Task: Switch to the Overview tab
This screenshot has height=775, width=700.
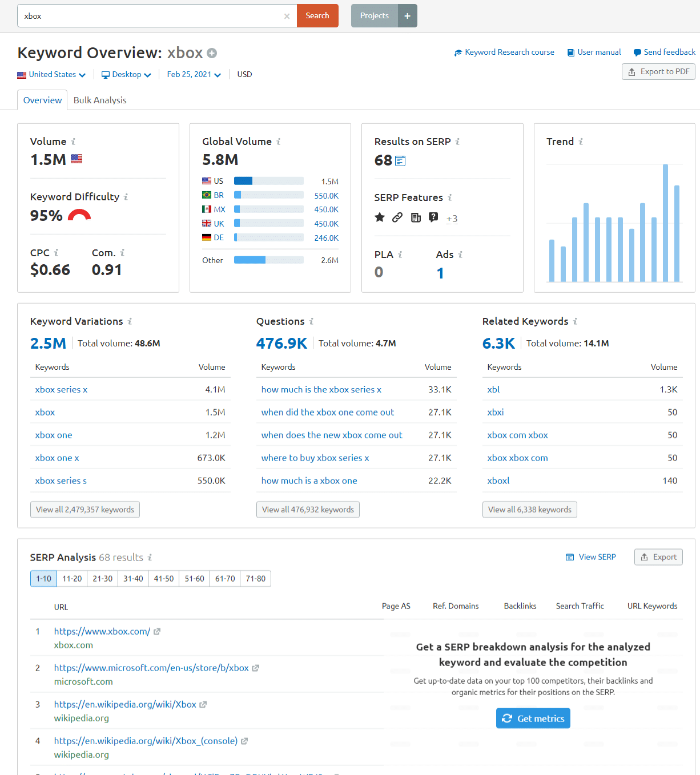Action: 42,100
